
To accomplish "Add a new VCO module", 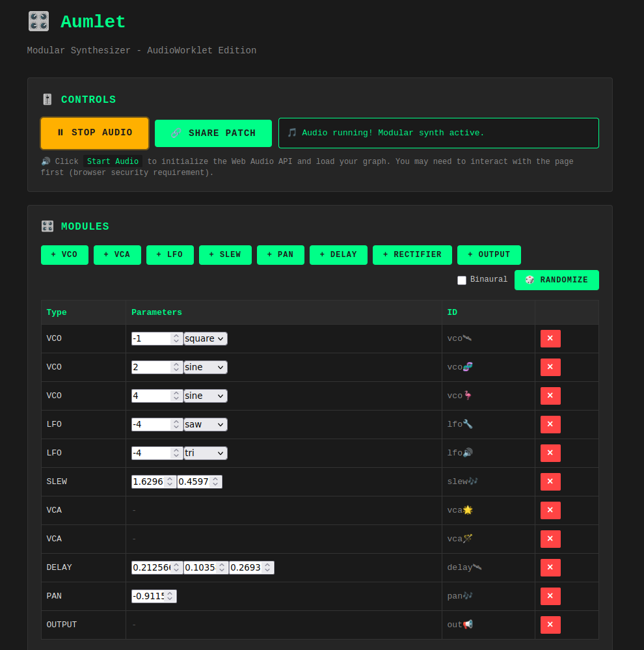I will (64, 255).
